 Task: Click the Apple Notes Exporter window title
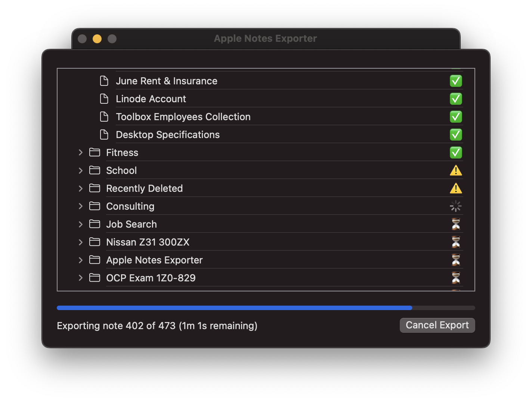tap(265, 38)
